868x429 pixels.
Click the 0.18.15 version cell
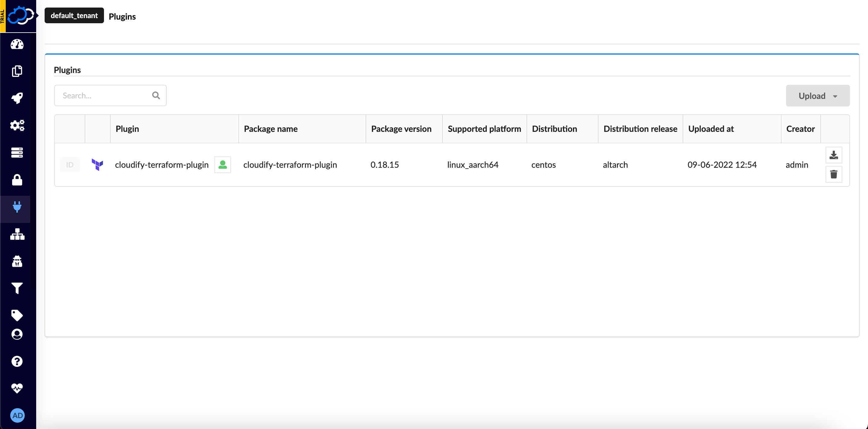[385, 165]
